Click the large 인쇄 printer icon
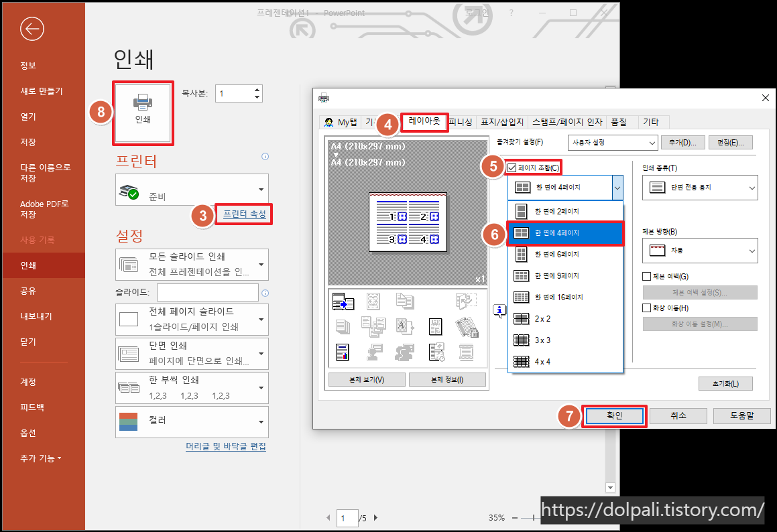The image size is (777, 532). click(x=143, y=112)
